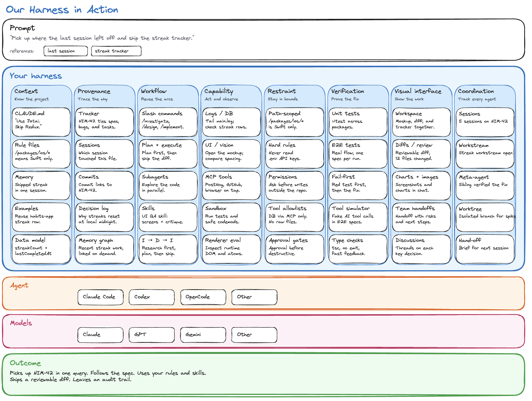Viewport: 532px width, 401px height.
Task: Click the 'Your harness' heading
Action: pyautogui.click(x=36, y=76)
